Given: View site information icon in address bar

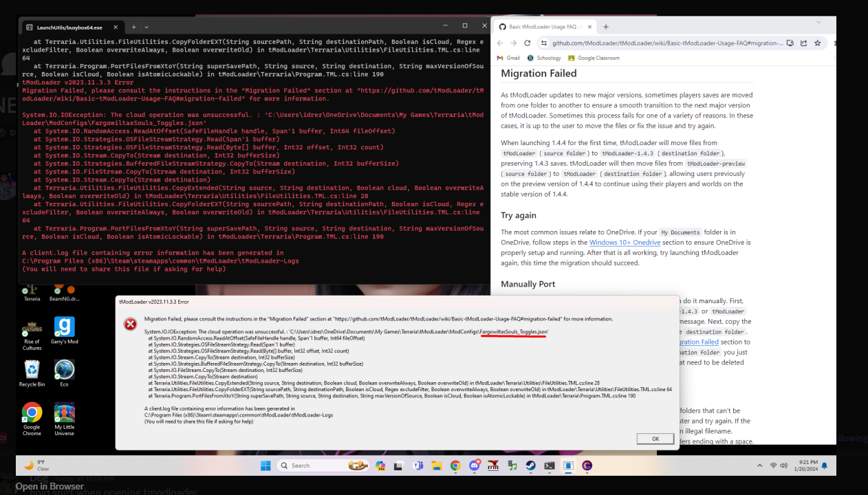Looking at the screenshot, I should 545,43.
